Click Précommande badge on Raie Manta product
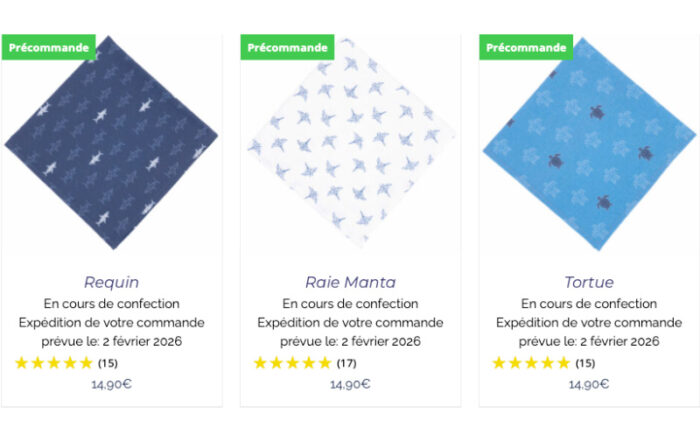700x441 pixels. [x=287, y=47]
